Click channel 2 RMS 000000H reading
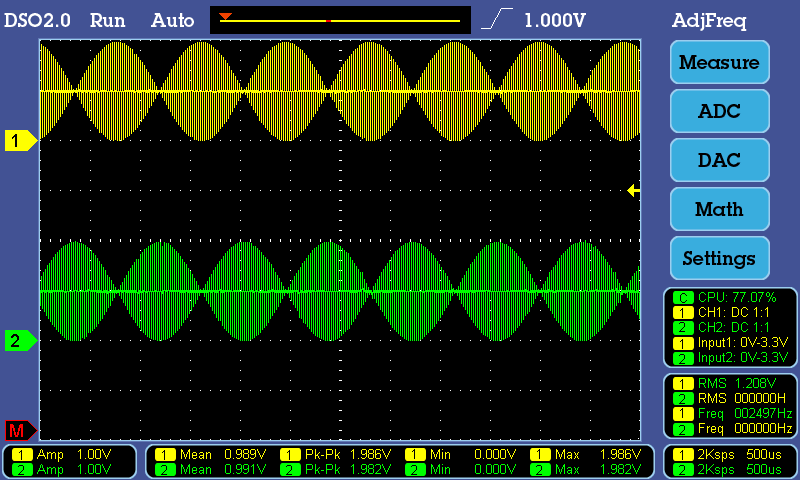Image resolution: width=800 pixels, height=480 pixels. click(730, 398)
